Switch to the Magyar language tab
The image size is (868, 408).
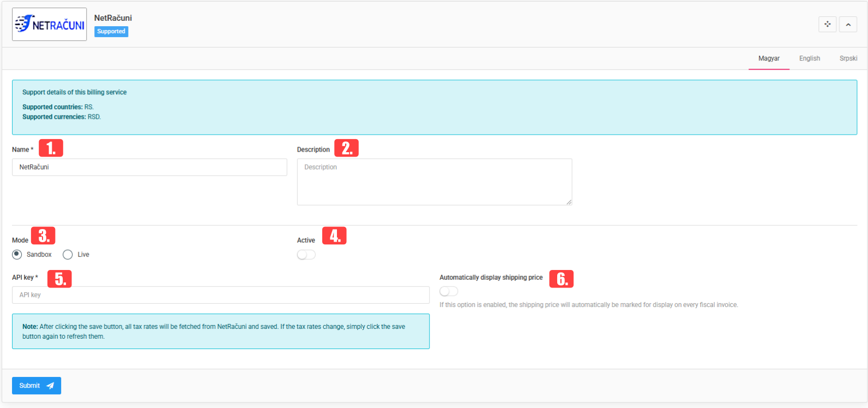point(769,58)
